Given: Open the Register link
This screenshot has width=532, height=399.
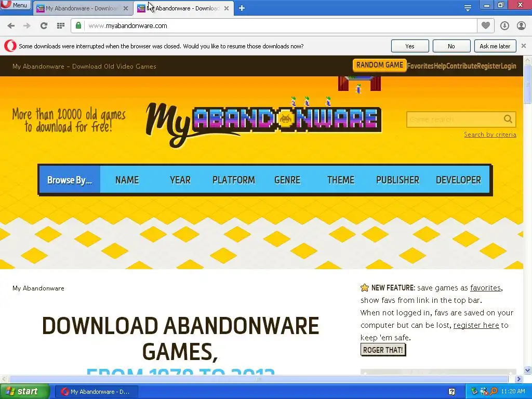Looking at the screenshot, I should (x=489, y=66).
